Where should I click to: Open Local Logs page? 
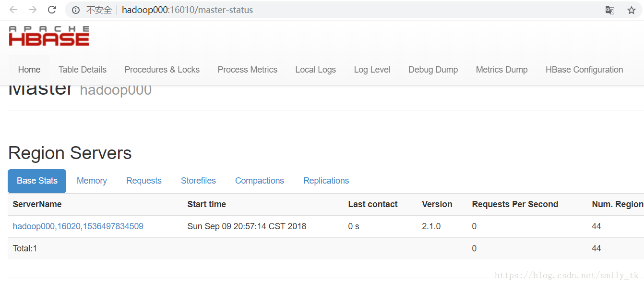click(x=316, y=70)
